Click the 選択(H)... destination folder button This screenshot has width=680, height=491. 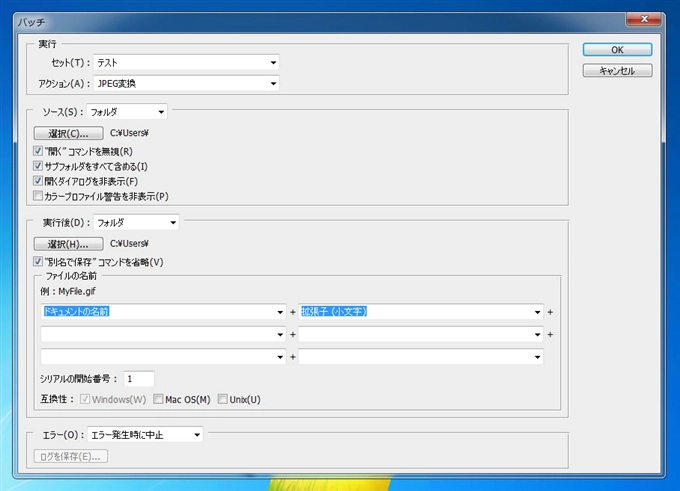coord(69,244)
